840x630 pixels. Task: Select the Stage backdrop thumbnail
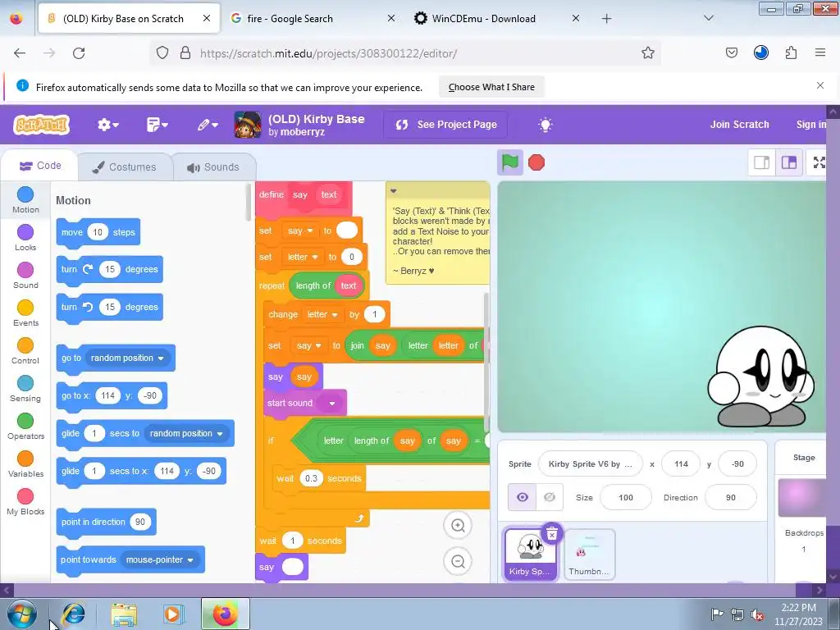coord(802,497)
